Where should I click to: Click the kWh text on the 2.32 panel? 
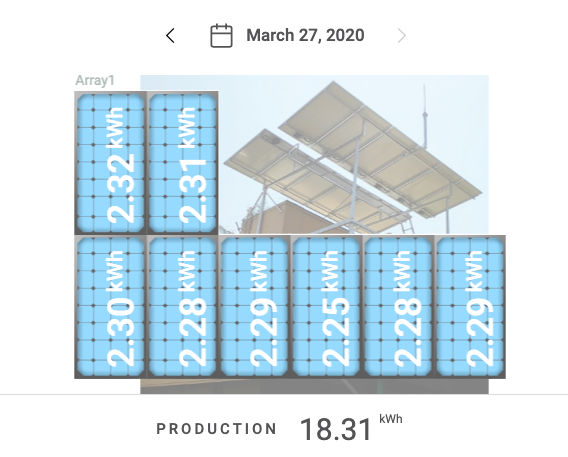[116, 127]
